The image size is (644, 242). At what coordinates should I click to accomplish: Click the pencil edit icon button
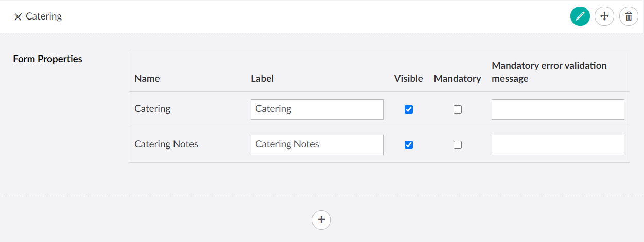click(x=580, y=16)
